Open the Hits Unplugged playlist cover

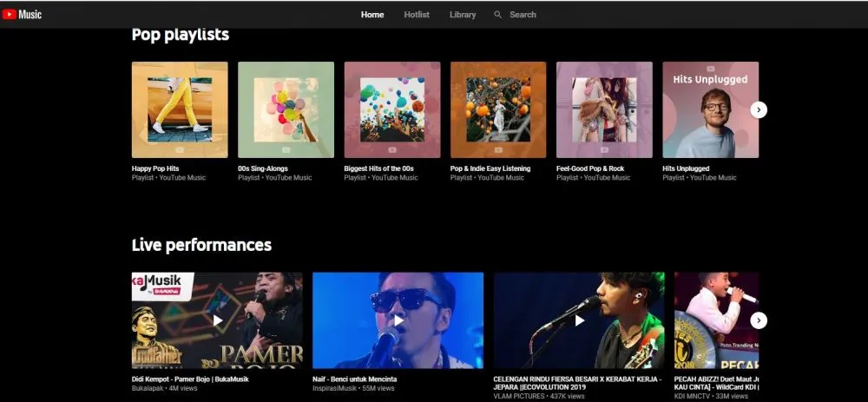coord(710,109)
